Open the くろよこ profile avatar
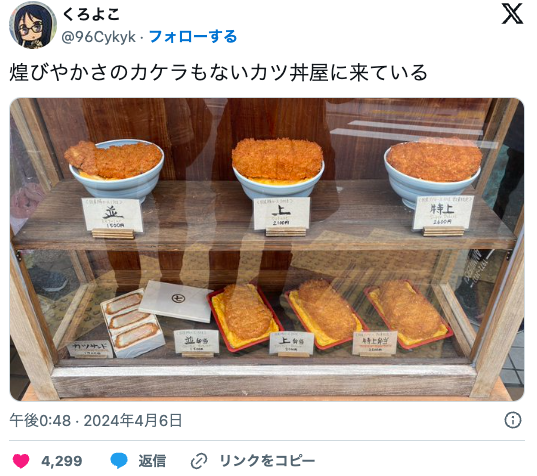This screenshot has height=476, width=537. [33, 25]
